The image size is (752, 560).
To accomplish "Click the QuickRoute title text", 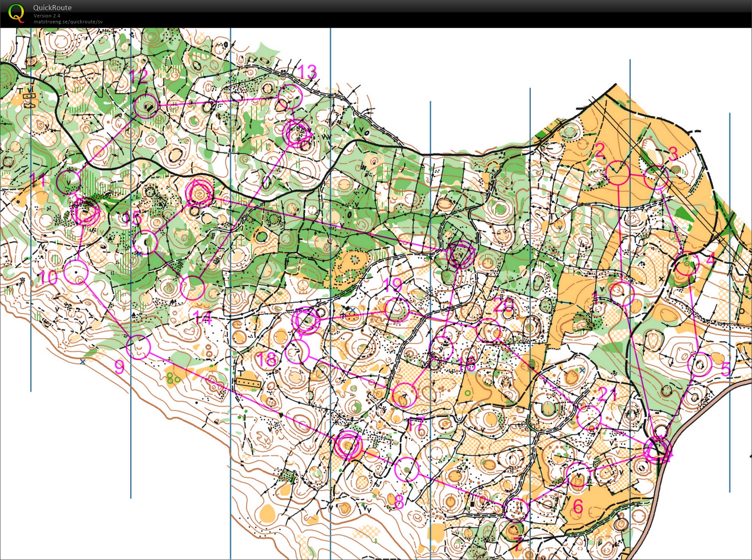I will 52,8.
